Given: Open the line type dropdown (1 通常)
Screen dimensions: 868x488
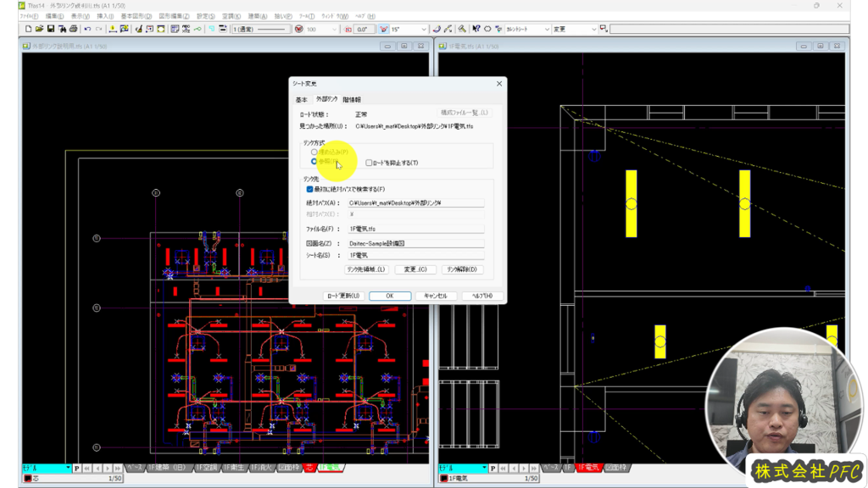Looking at the screenshot, I should click(x=261, y=29).
